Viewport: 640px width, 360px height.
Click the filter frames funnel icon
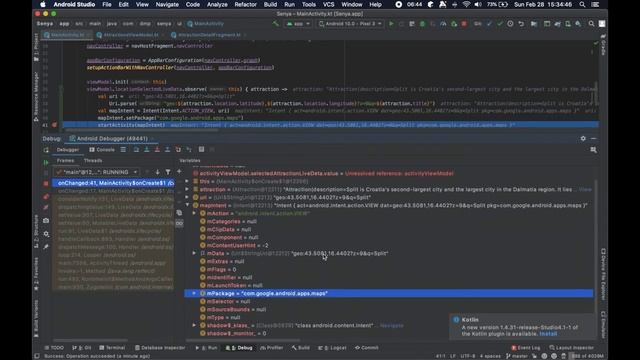[168, 172]
